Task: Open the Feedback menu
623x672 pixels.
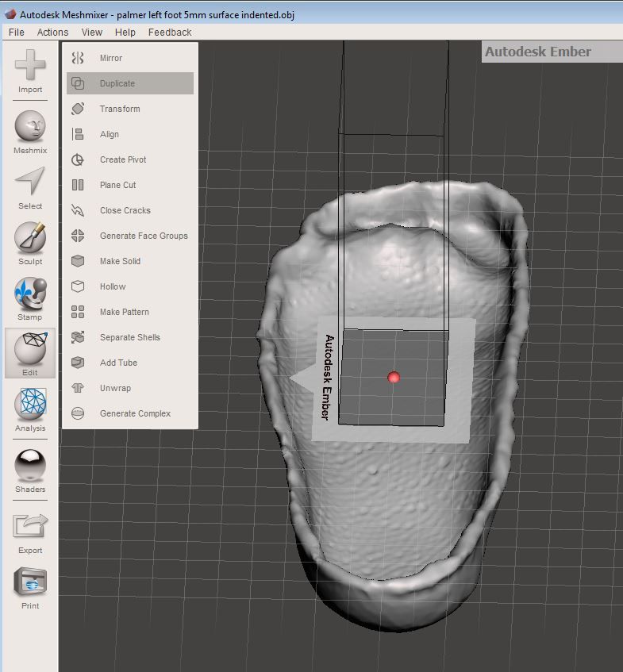Action: [170, 33]
